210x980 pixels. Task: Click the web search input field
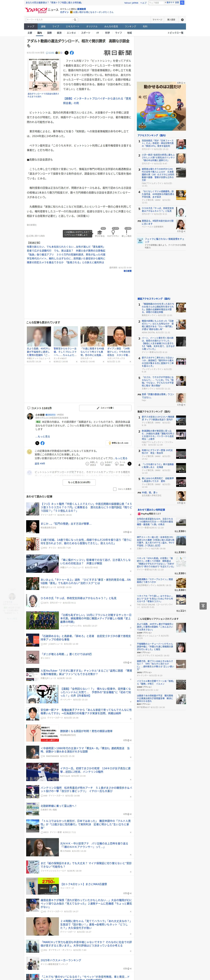(156, 3)
